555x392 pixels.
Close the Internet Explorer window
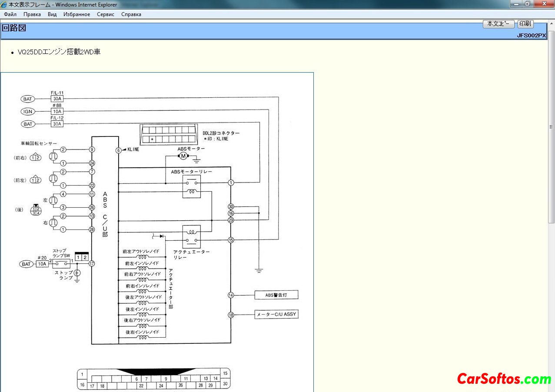tap(544, 4)
